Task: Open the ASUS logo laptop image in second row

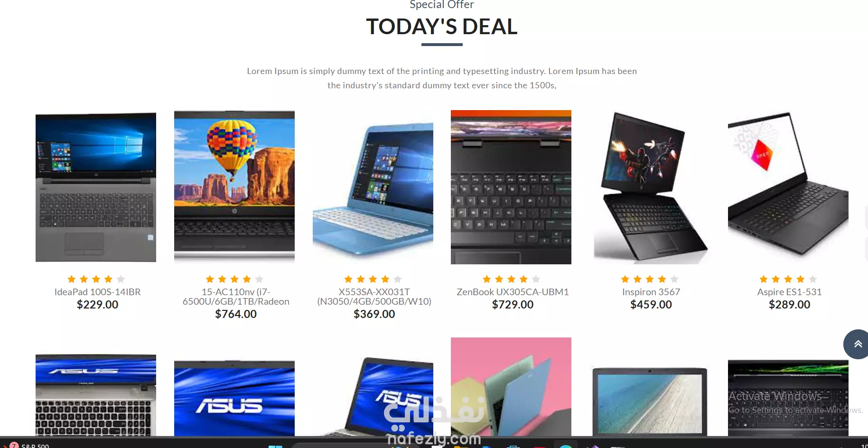Action: (234, 398)
